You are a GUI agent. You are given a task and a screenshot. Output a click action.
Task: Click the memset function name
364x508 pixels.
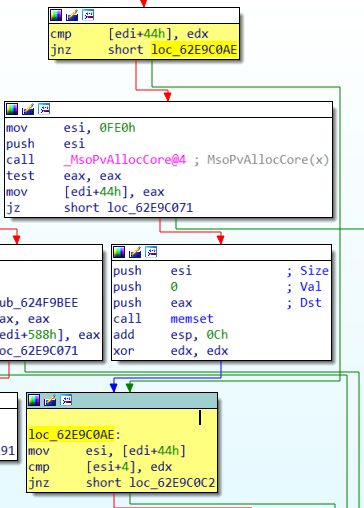click(192, 319)
